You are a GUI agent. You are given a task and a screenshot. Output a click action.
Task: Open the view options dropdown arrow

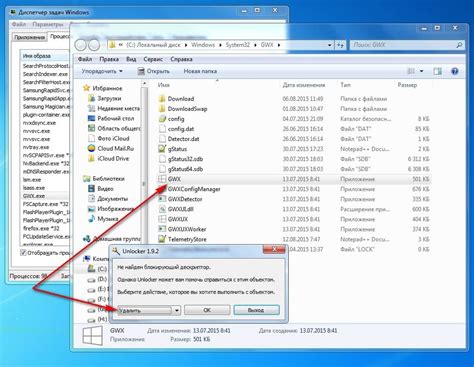click(x=421, y=71)
